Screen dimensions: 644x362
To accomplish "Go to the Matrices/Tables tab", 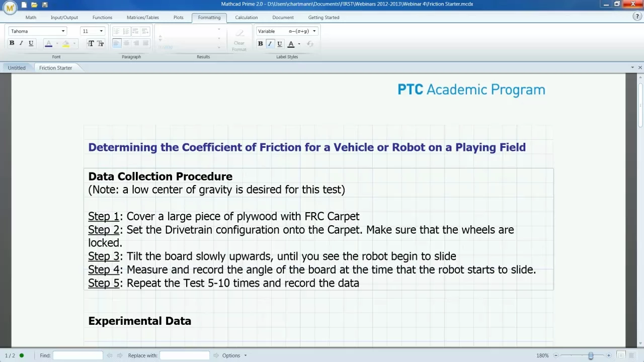I will click(142, 18).
